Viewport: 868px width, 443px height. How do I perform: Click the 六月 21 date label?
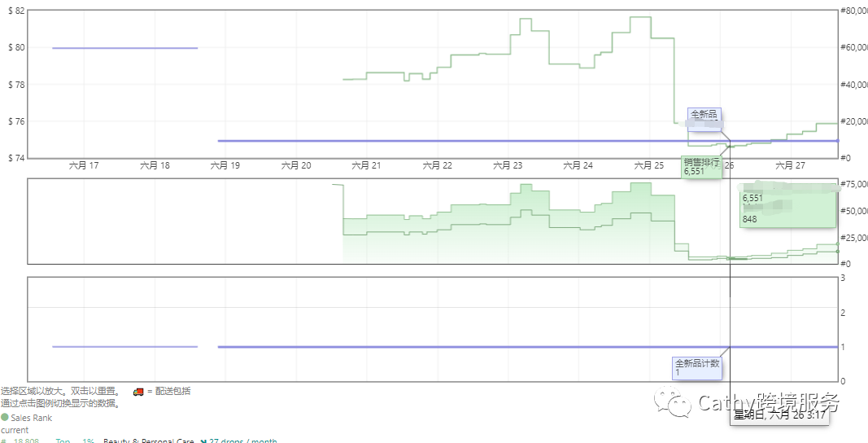367,165
